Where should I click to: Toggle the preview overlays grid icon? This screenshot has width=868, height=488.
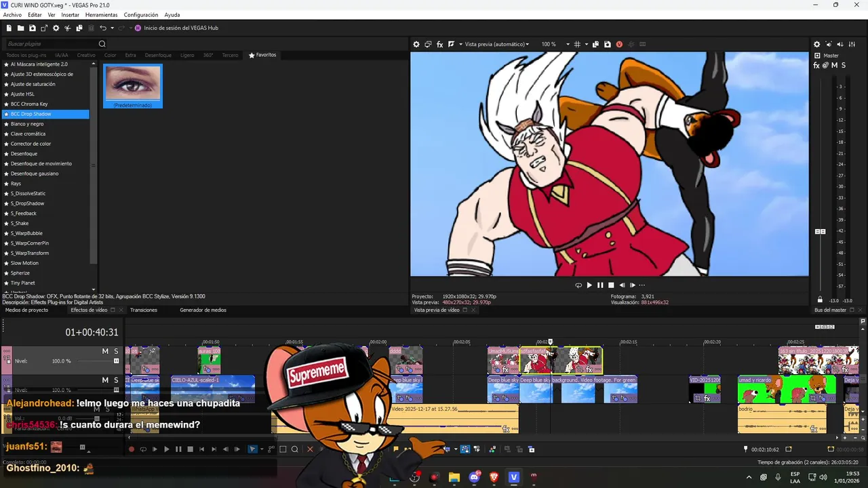pos(577,44)
